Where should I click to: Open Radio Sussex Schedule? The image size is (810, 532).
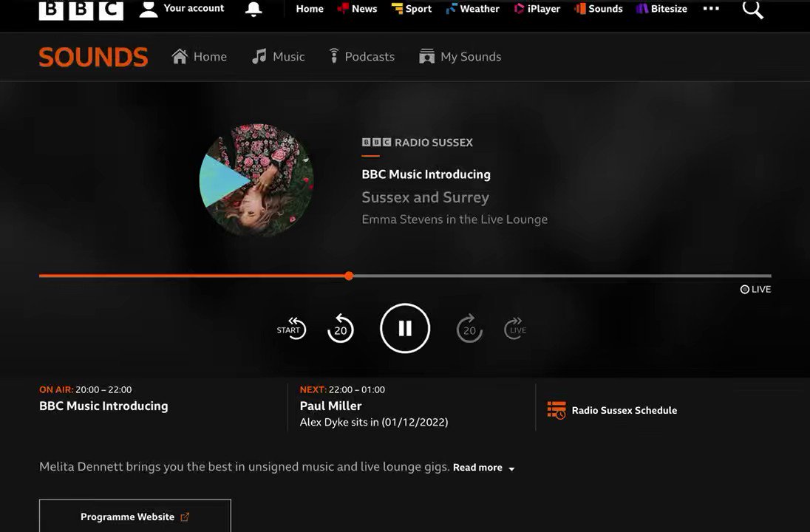(624, 410)
